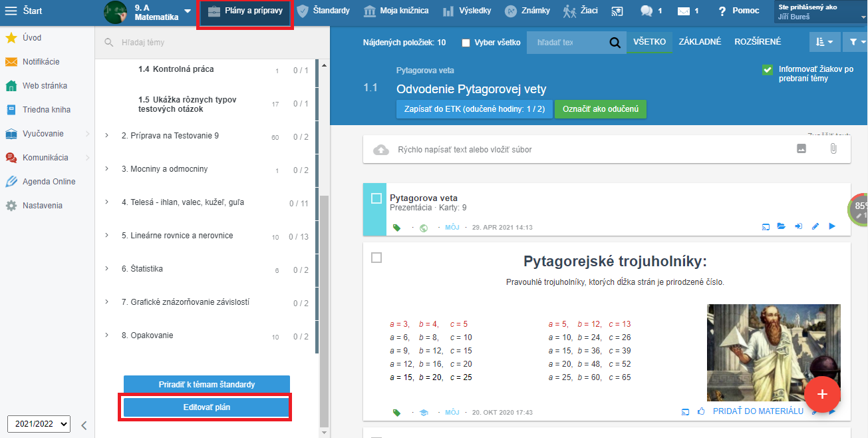Screen dimensions: 868x438
Task: Click the attach file paperclip icon
Action: click(x=833, y=149)
